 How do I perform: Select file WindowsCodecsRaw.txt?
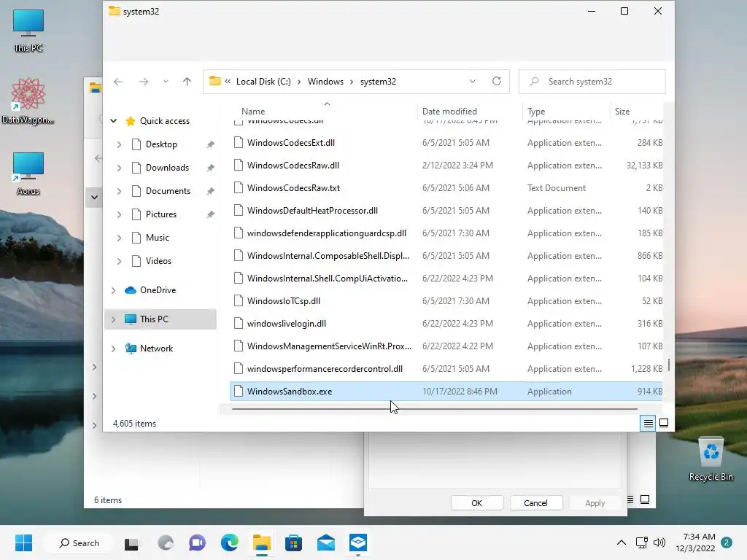pyautogui.click(x=293, y=188)
